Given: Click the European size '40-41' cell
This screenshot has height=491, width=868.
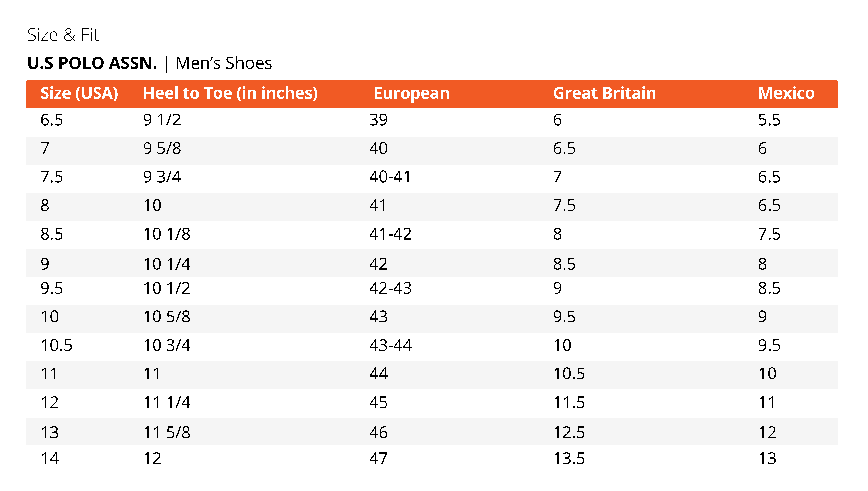Looking at the screenshot, I should [x=390, y=177].
